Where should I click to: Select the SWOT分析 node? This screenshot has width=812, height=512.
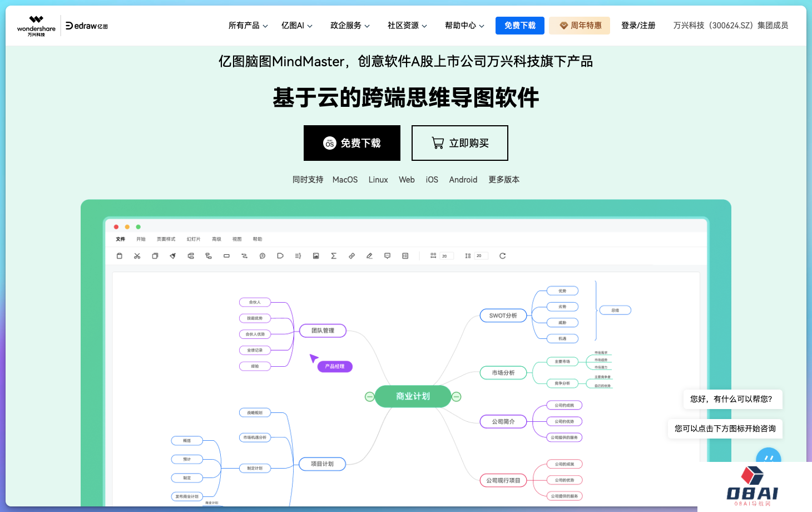click(x=503, y=316)
